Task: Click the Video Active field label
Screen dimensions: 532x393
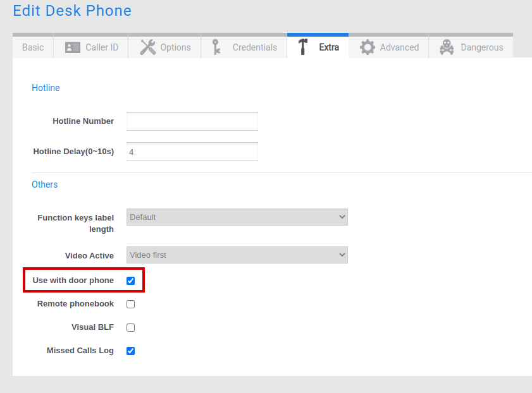Action: [x=89, y=256]
